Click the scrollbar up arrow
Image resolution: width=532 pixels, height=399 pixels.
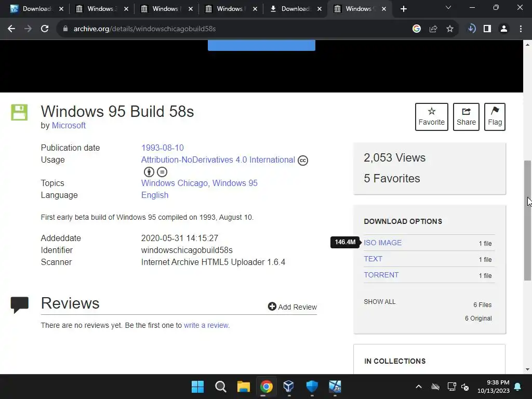click(x=528, y=45)
